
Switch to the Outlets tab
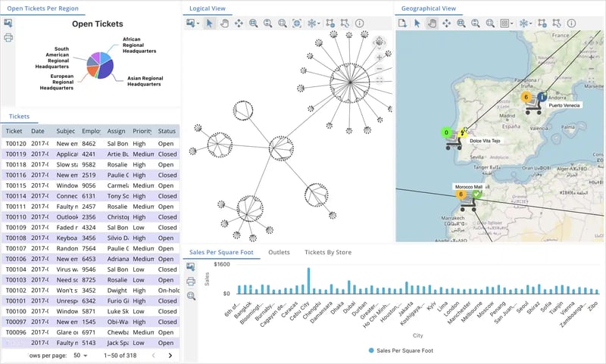pyautogui.click(x=279, y=252)
